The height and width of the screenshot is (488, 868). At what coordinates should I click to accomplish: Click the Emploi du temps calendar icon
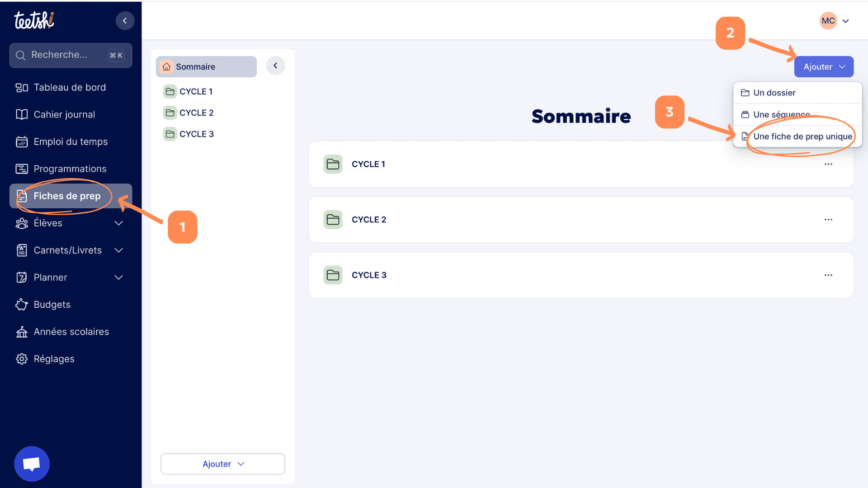pos(22,142)
